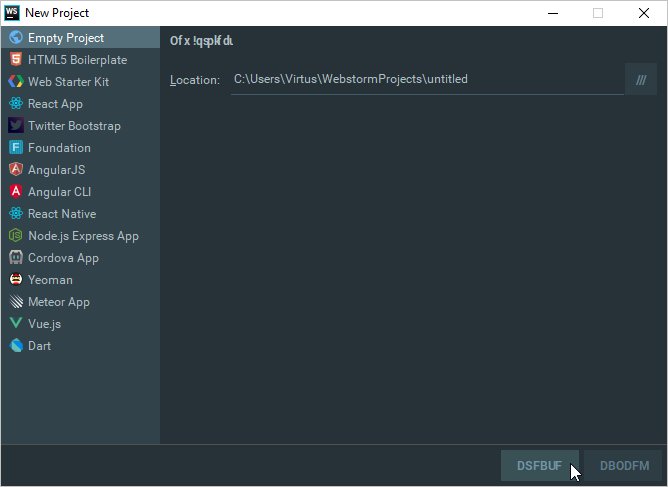Pick React Native project type
The height and width of the screenshot is (487, 668).
(81, 213)
